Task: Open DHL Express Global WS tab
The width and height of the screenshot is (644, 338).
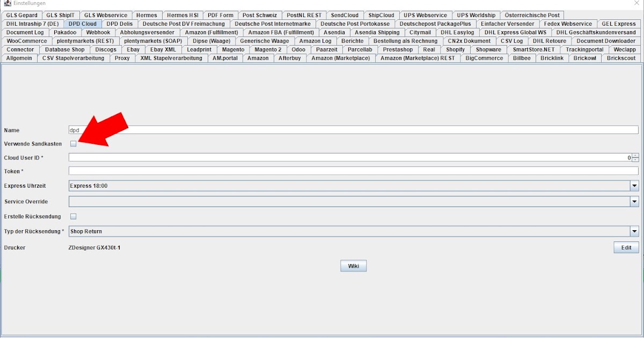Action: pos(515,32)
